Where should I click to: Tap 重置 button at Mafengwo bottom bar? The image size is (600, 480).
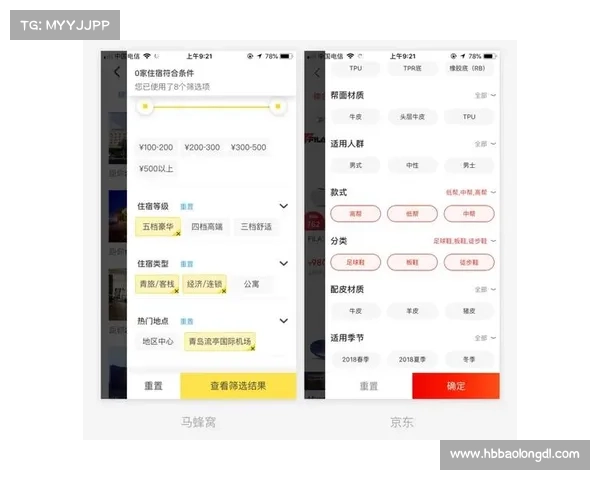[153, 386]
